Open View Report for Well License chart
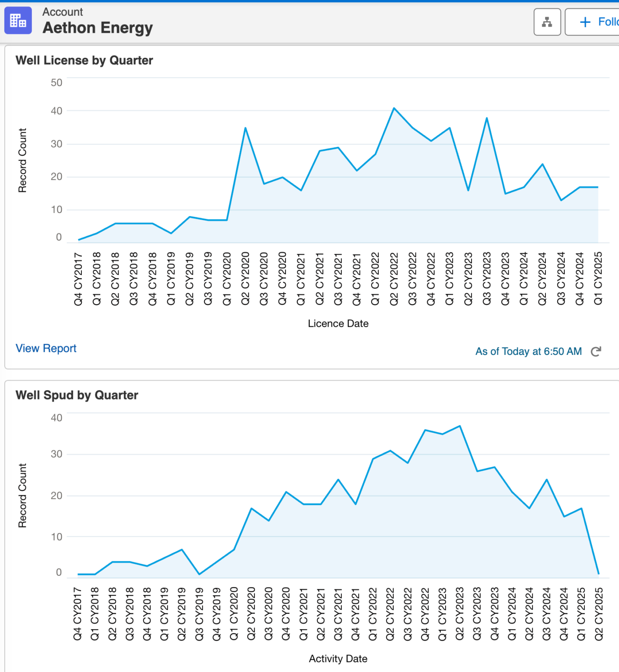The height and width of the screenshot is (672, 619). (x=46, y=348)
